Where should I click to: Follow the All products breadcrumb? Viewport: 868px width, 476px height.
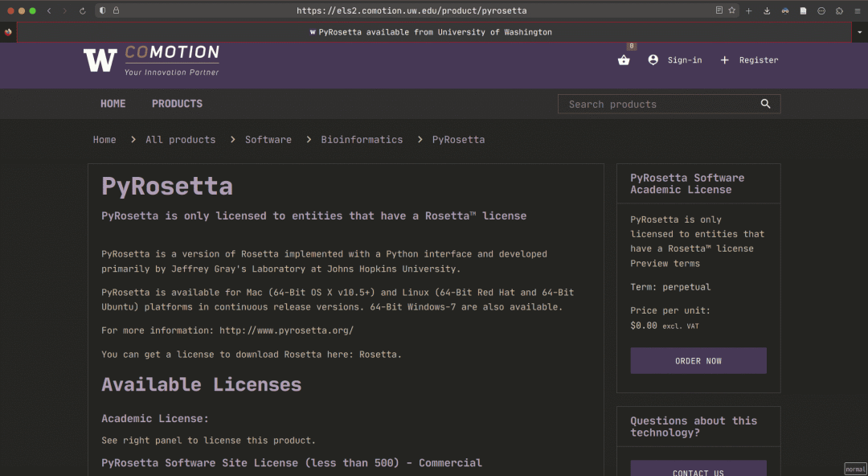[x=181, y=140]
